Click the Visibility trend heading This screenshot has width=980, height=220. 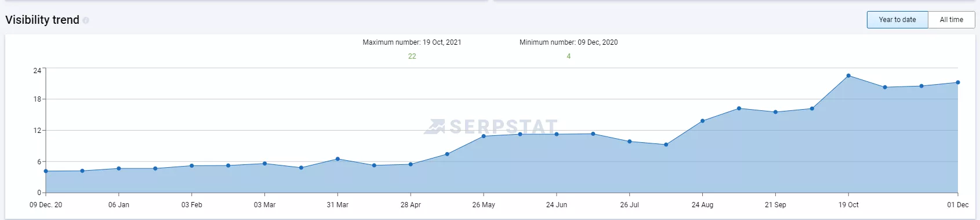[42, 20]
